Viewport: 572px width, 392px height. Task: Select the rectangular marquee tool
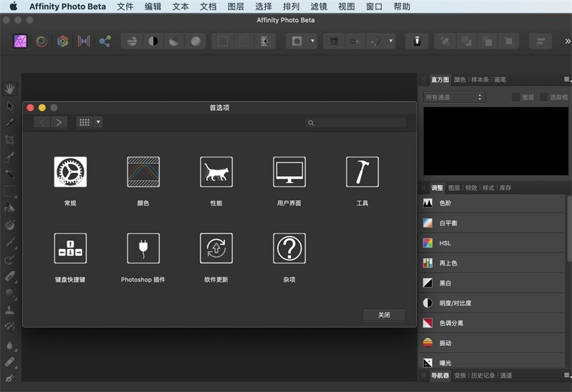point(10,191)
